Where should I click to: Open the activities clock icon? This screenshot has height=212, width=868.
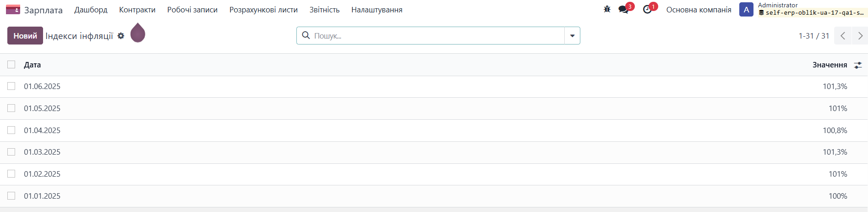[x=647, y=9]
